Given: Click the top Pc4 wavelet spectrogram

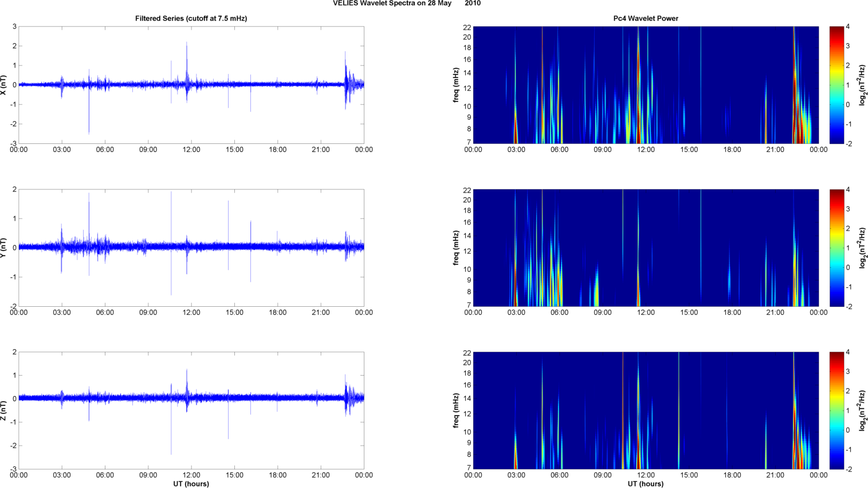Looking at the screenshot, I should pyautogui.click(x=645, y=85).
